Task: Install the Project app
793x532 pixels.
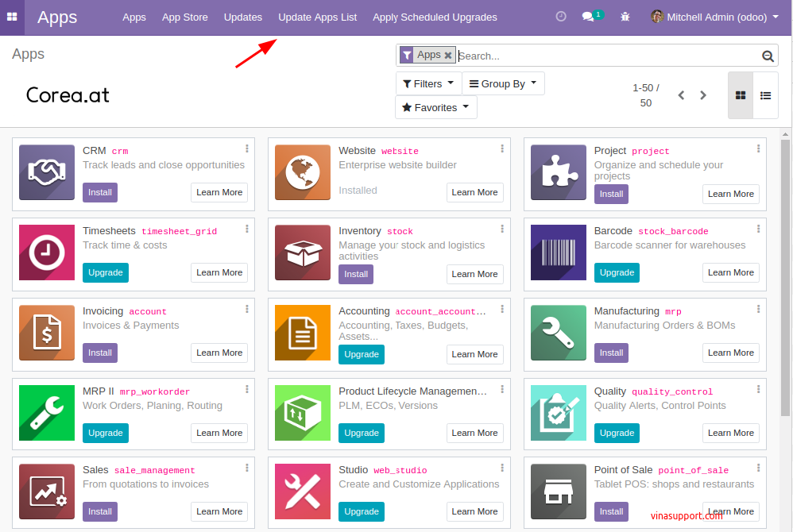Action: click(x=612, y=194)
